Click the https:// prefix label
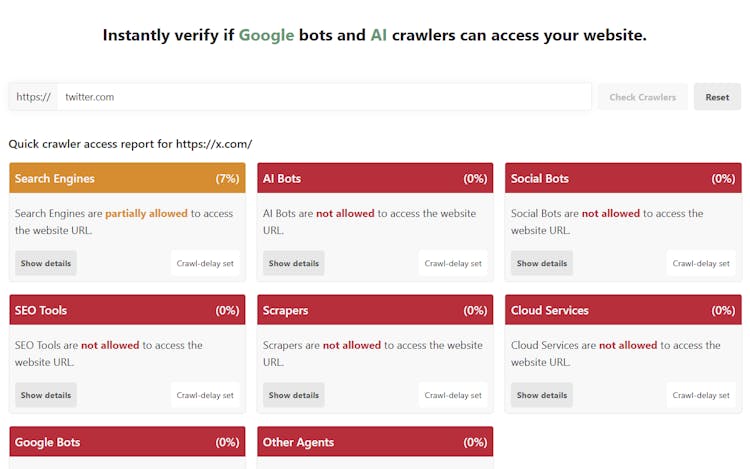The height and width of the screenshot is (469, 750). point(34,97)
